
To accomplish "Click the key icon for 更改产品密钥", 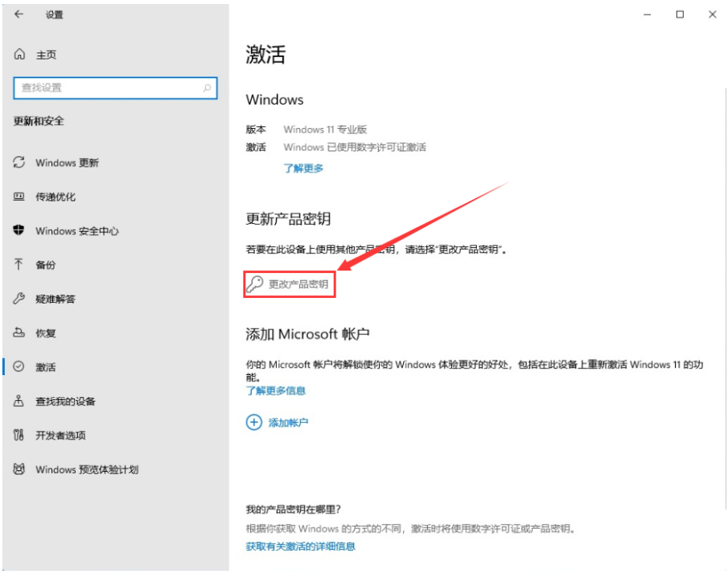I will [x=254, y=284].
